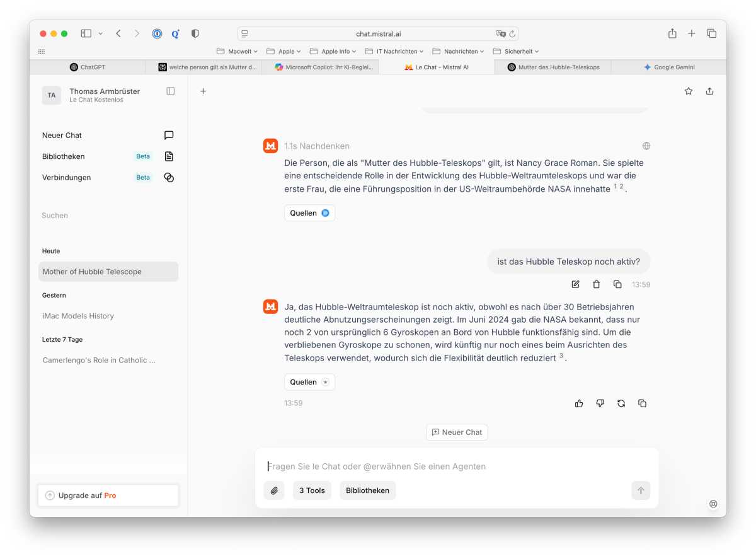Open the iMac Models History chat

coord(78,316)
